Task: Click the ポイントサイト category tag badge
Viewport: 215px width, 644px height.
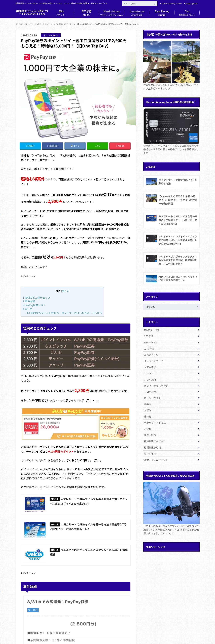Action: tap(51, 35)
